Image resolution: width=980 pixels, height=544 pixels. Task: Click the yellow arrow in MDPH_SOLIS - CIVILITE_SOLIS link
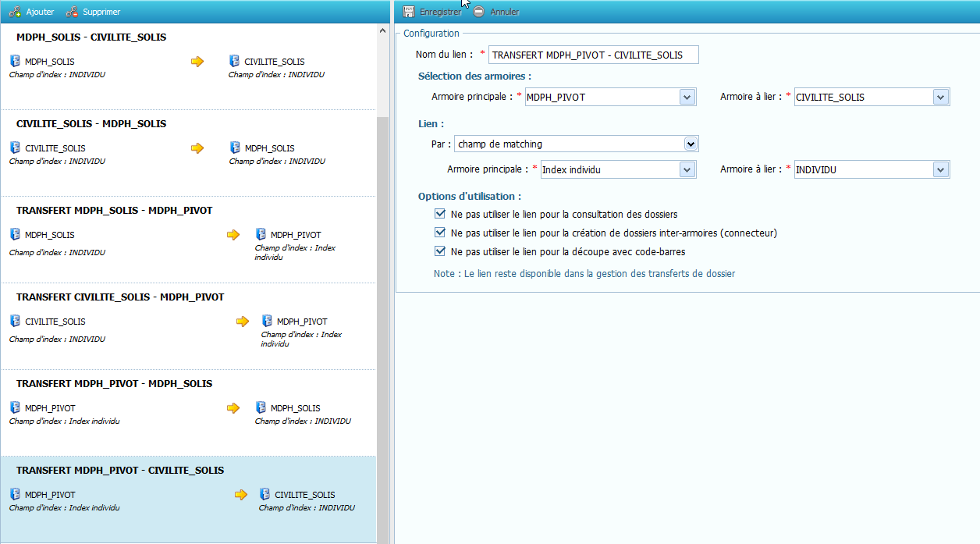click(197, 62)
